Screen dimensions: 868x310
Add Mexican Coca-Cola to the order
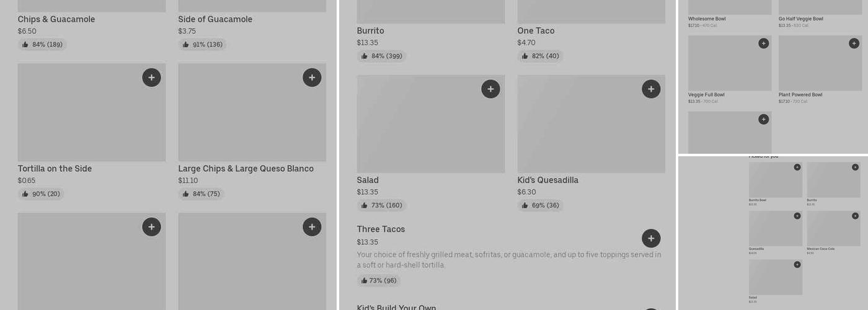[x=855, y=216]
